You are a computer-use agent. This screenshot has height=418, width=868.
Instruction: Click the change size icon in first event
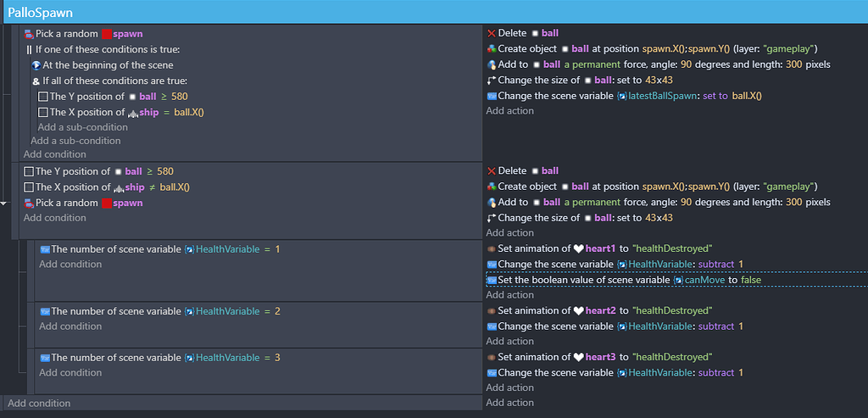[491, 81]
